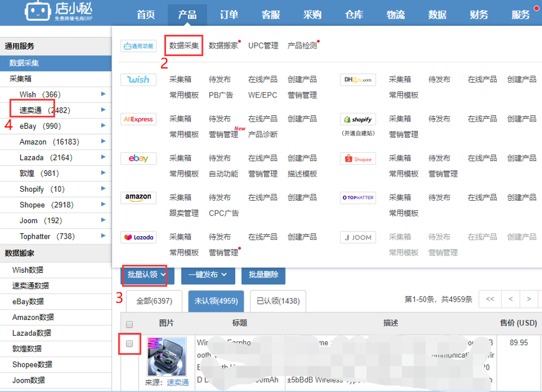Image resolution: width=542 pixels, height=392 pixels.
Task: Open Wish PB广告 link
Action: tap(221, 95)
